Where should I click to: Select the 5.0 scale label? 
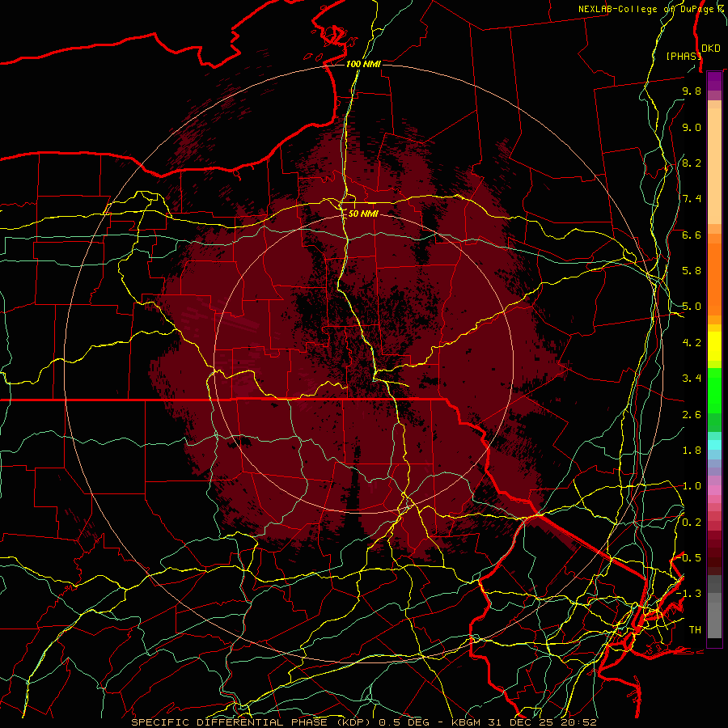tap(692, 307)
